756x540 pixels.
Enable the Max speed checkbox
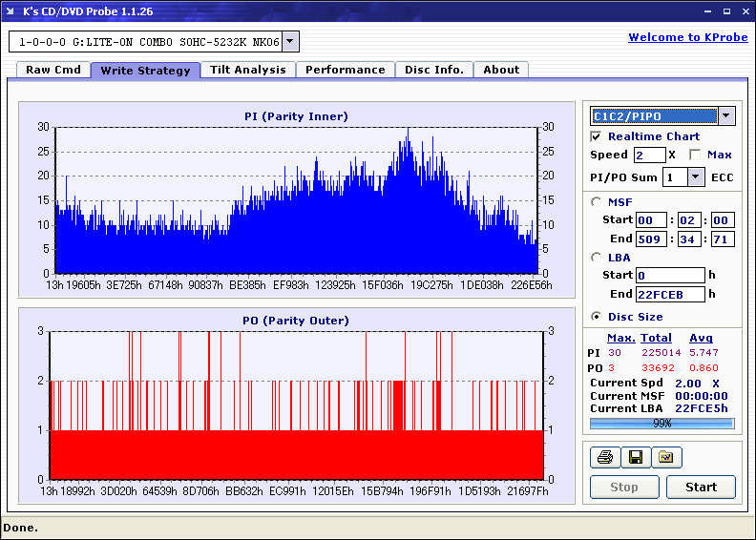coord(695,155)
